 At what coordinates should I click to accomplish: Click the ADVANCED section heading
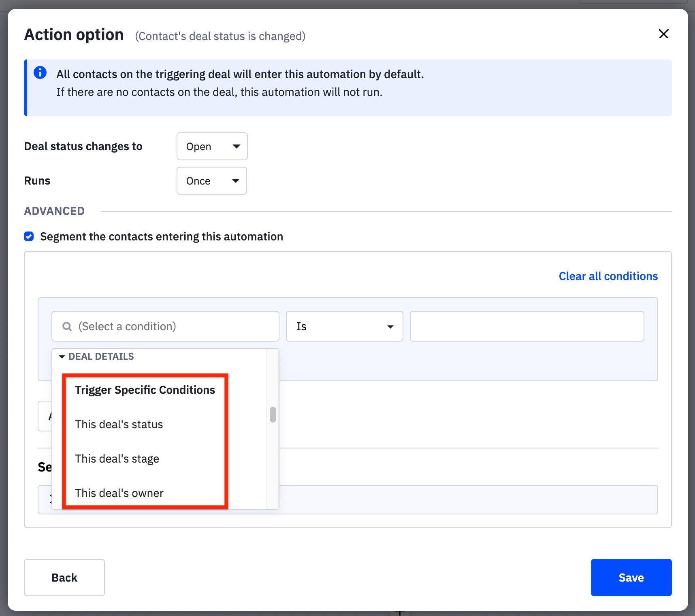coord(54,211)
